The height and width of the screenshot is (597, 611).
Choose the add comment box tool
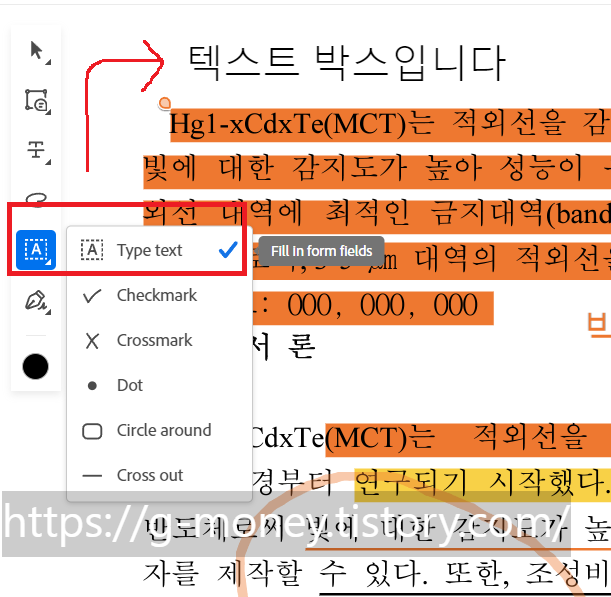[37, 101]
